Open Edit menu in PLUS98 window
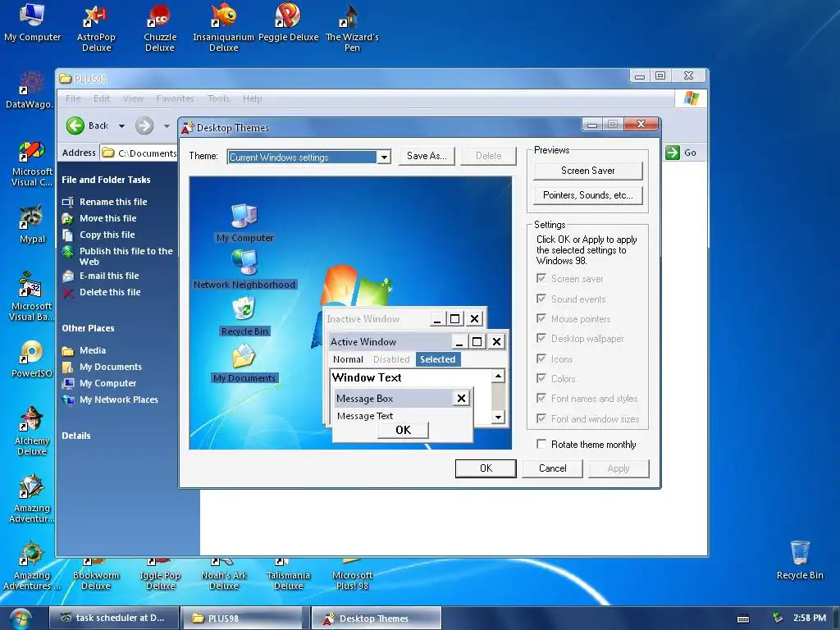 (101, 98)
